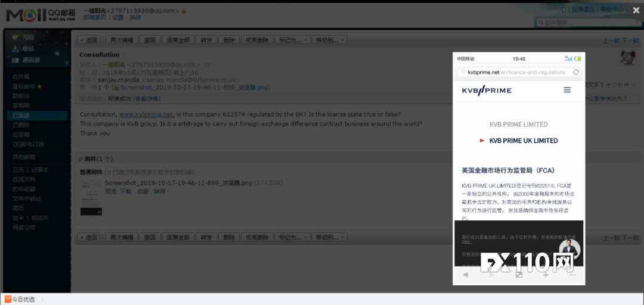Open the 已发送 sent folder
Image resolution: width=644 pixels, height=305 pixels.
pos(21,116)
